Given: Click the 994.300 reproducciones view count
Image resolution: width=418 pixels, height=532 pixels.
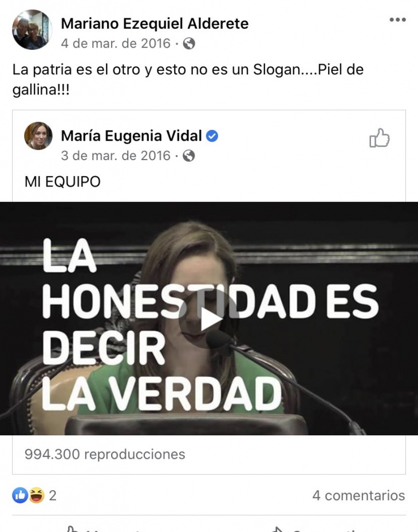Looking at the screenshot, I should click(105, 454).
